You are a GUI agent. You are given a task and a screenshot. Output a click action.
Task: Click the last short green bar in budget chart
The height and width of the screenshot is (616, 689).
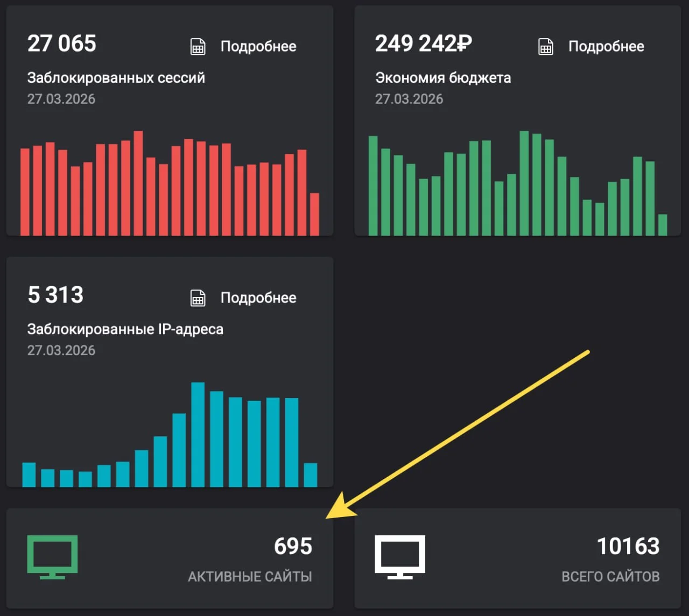tap(663, 225)
